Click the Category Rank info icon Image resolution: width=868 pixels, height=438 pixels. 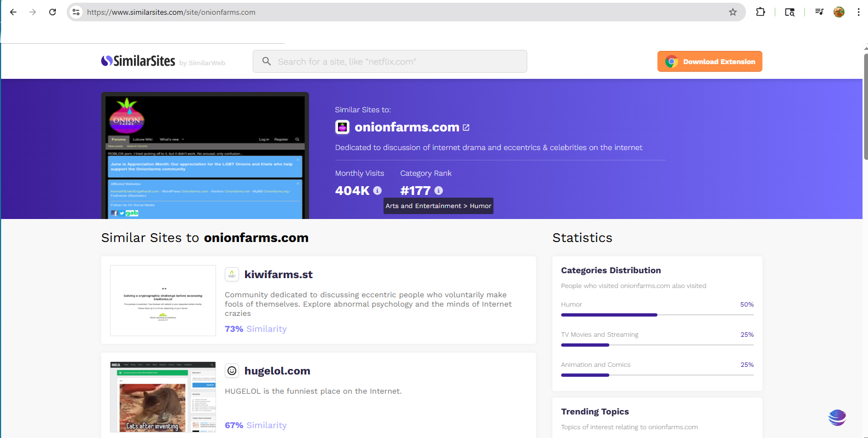click(439, 191)
